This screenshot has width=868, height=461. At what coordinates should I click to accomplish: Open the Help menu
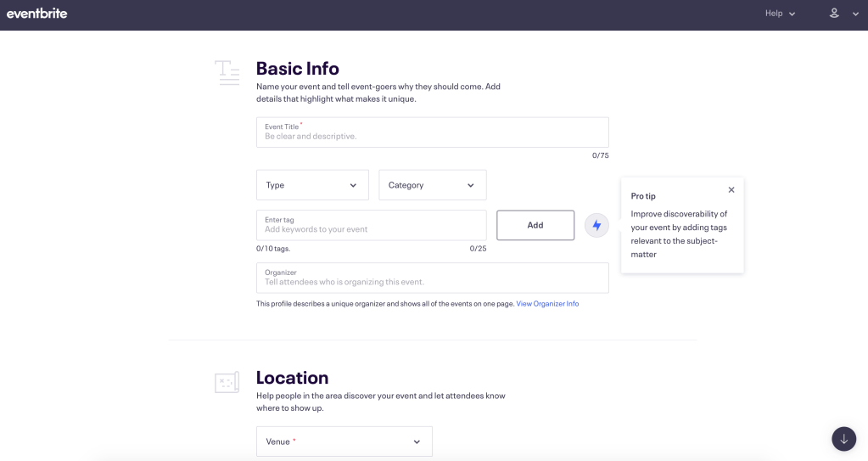click(780, 14)
